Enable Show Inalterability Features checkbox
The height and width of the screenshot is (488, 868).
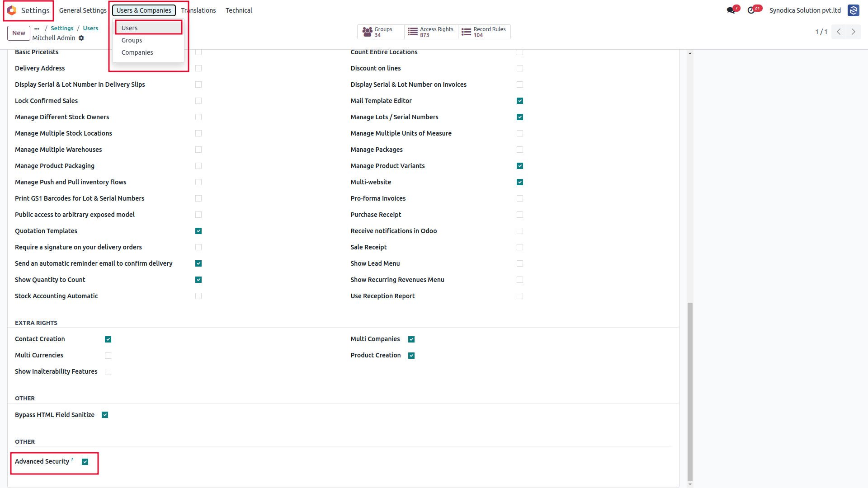pos(108,372)
